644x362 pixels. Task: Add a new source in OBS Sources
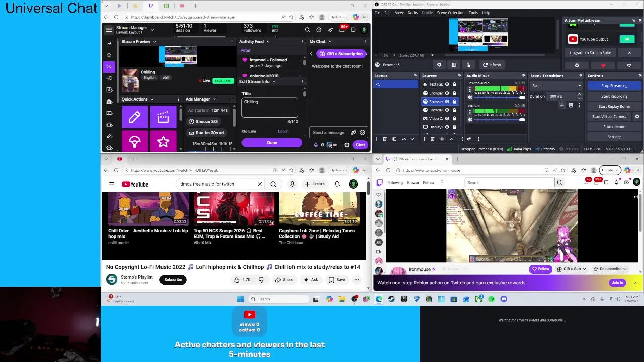pyautogui.click(x=424, y=139)
